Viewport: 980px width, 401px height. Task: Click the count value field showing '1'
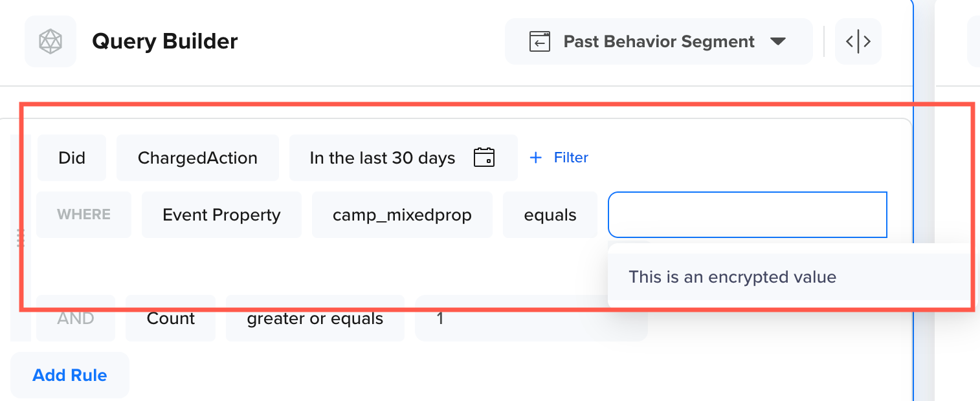(531, 318)
